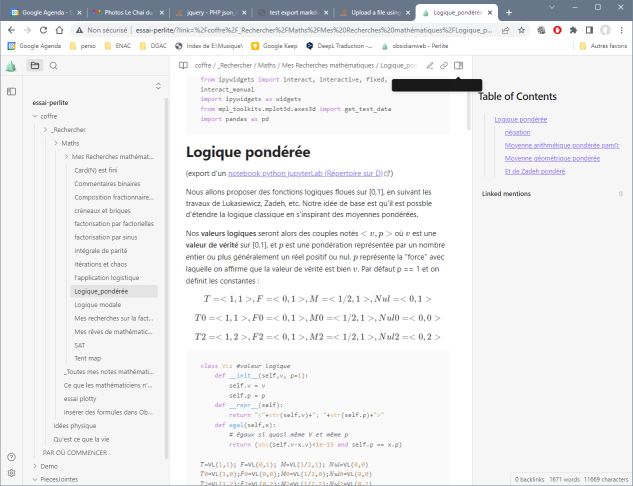
Task: Collapse the coffre folder
Action: coord(35,116)
